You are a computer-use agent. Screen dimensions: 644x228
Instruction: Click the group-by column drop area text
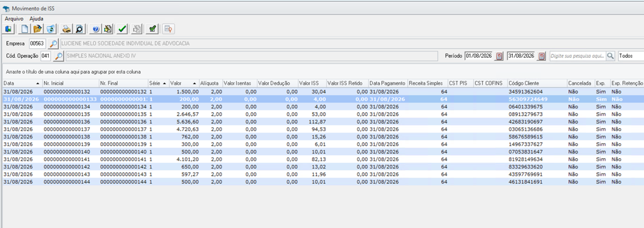pos(73,72)
